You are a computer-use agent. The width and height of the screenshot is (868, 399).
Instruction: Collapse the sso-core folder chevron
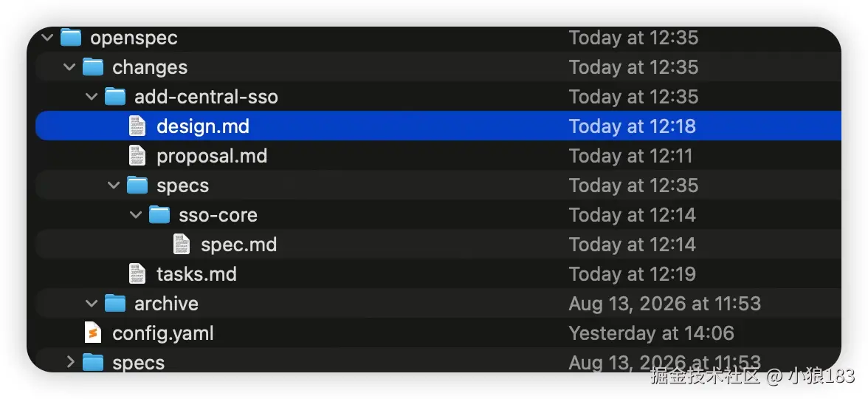point(136,215)
